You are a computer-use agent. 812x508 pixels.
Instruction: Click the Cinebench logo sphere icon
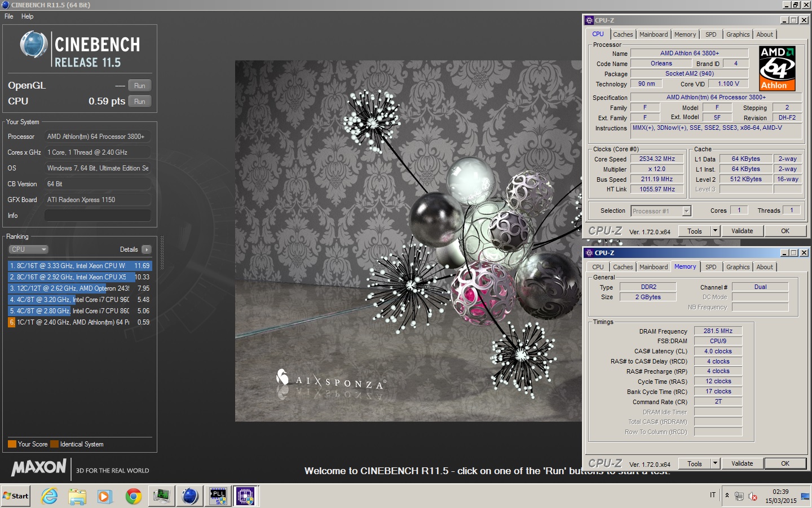(x=34, y=45)
